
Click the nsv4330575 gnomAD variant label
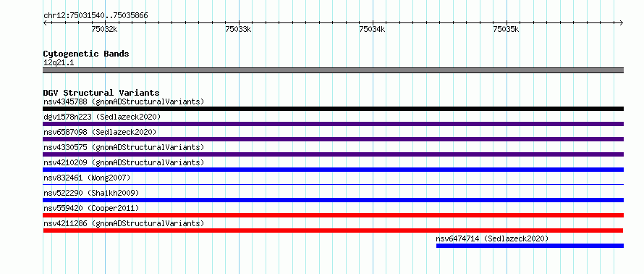click(x=124, y=147)
